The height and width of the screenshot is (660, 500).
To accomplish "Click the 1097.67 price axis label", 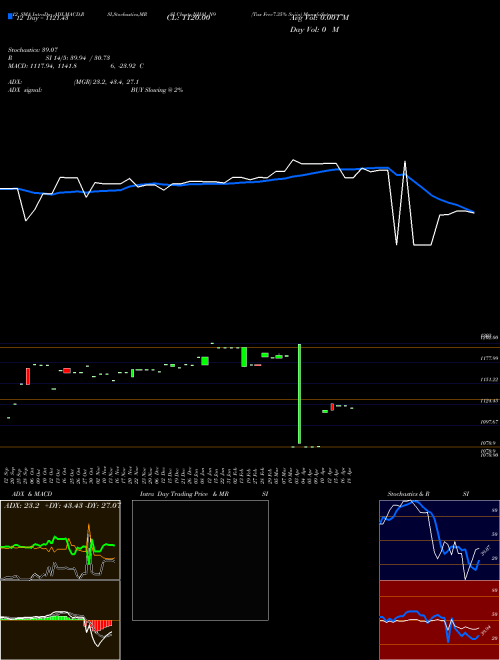I will [489, 422].
